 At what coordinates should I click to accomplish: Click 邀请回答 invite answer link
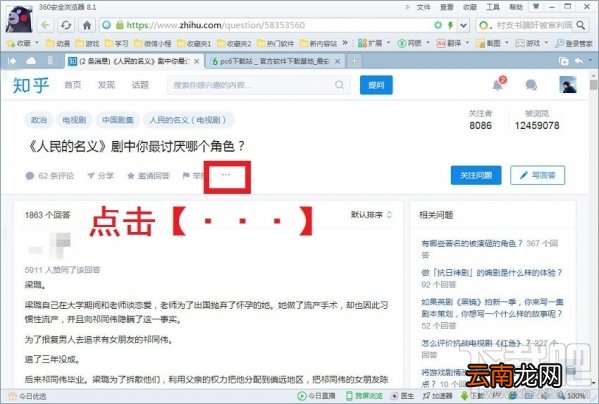click(148, 176)
